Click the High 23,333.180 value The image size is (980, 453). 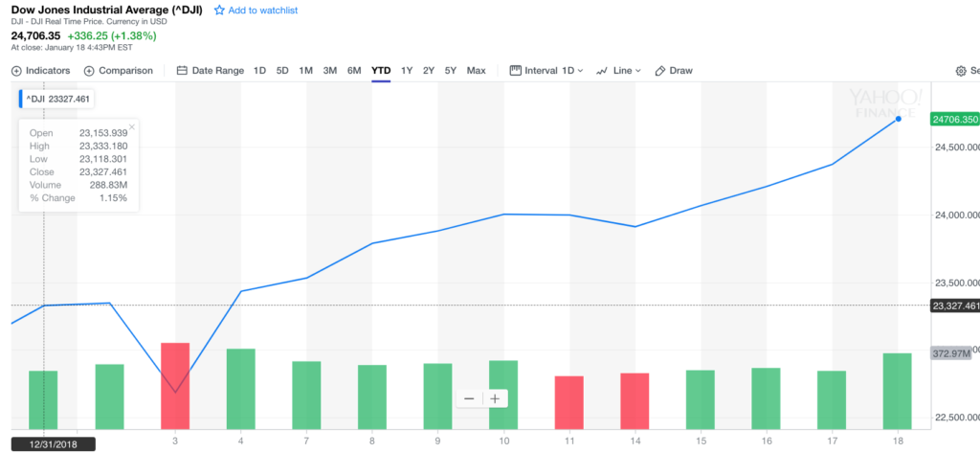pyautogui.click(x=103, y=146)
